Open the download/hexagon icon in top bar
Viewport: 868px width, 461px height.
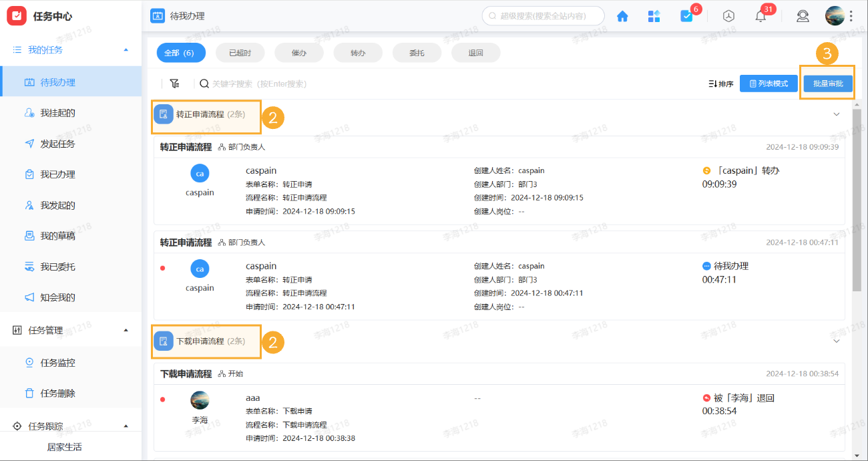(x=728, y=15)
